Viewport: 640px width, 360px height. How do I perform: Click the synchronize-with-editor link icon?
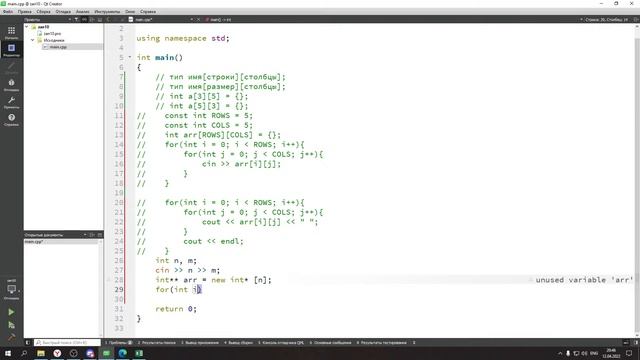click(x=84, y=19)
